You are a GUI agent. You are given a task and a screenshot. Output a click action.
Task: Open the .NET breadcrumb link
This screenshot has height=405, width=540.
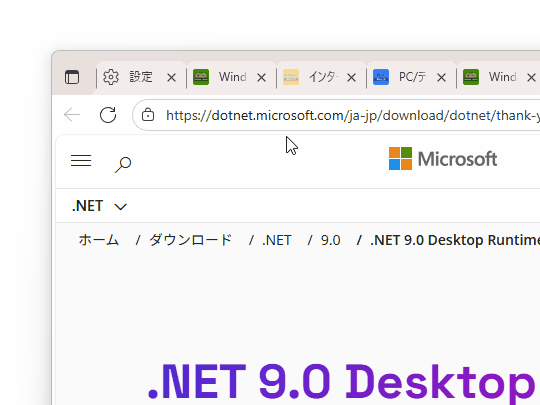277,240
